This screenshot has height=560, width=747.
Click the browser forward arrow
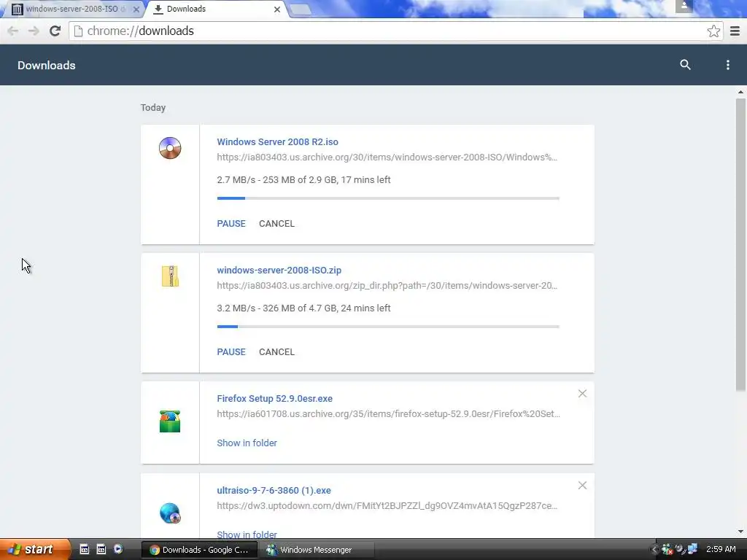click(x=34, y=31)
